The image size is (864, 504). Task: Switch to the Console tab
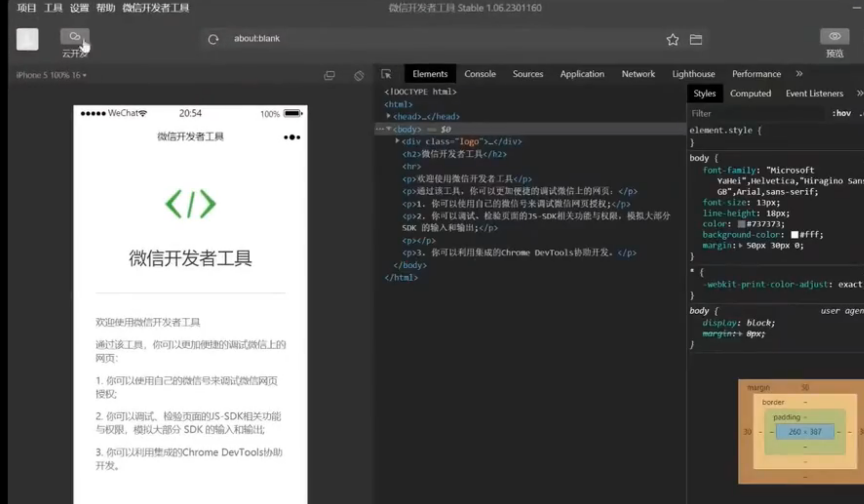coord(480,74)
